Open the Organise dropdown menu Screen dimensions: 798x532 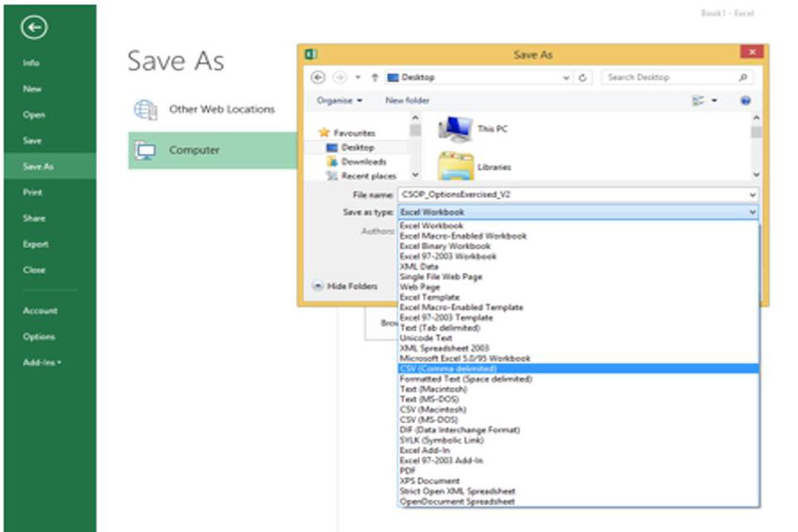pos(340,101)
